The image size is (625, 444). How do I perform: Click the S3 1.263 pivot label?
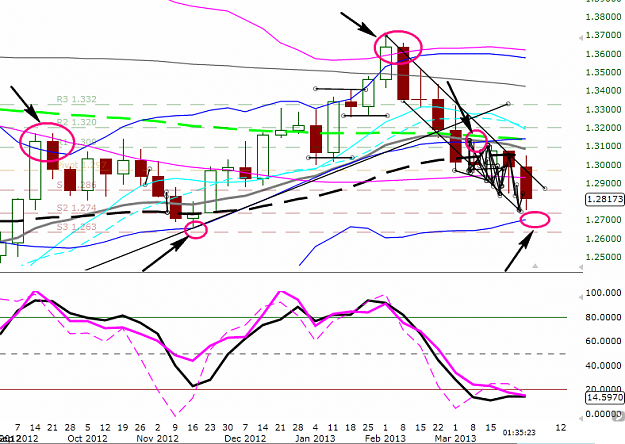(x=77, y=227)
